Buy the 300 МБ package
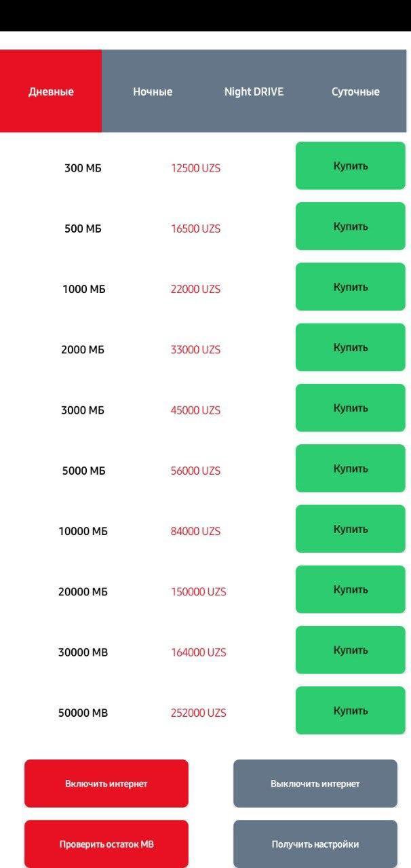Viewport: 411px width, 868px height. click(x=350, y=165)
